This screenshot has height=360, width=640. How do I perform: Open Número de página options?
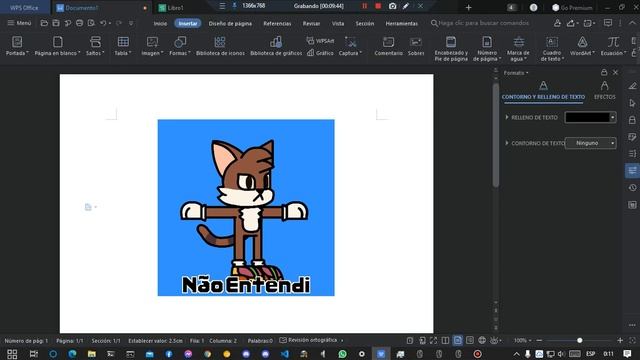click(x=487, y=48)
